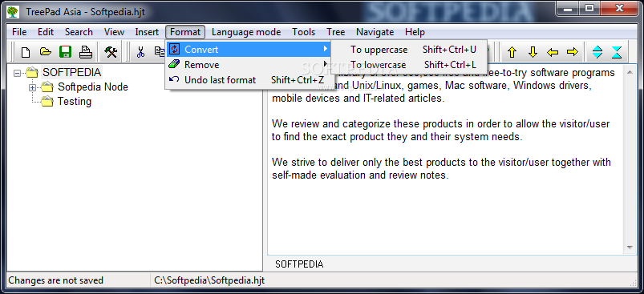Image resolution: width=644 pixels, height=294 pixels.
Task: Select the SOFTPEDIA tree node
Action: coord(72,73)
